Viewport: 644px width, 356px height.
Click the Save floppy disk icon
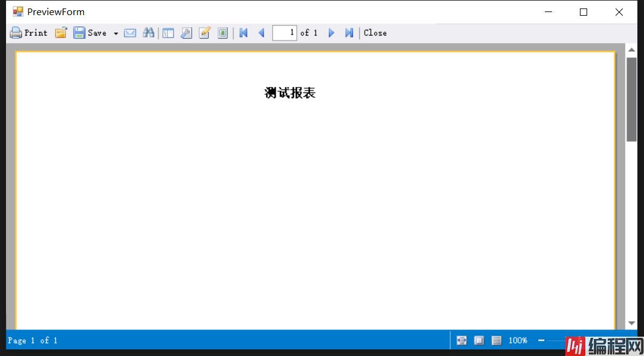click(x=79, y=33)
